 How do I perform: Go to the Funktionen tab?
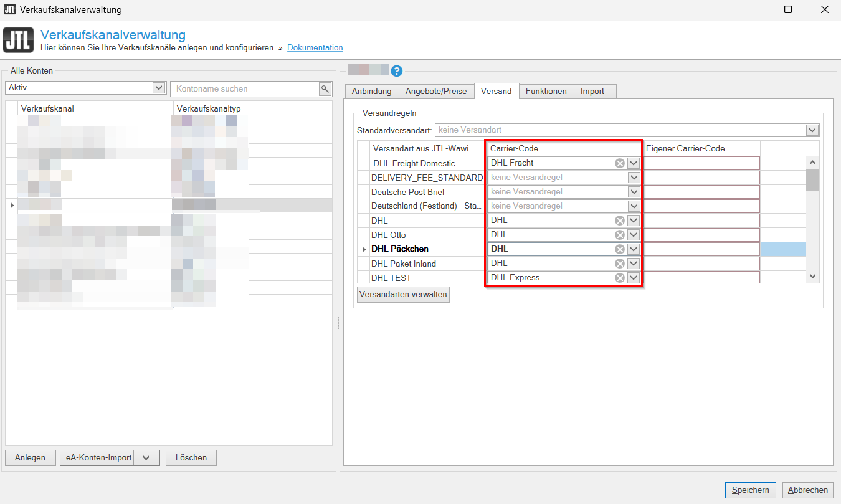(546, 92)
